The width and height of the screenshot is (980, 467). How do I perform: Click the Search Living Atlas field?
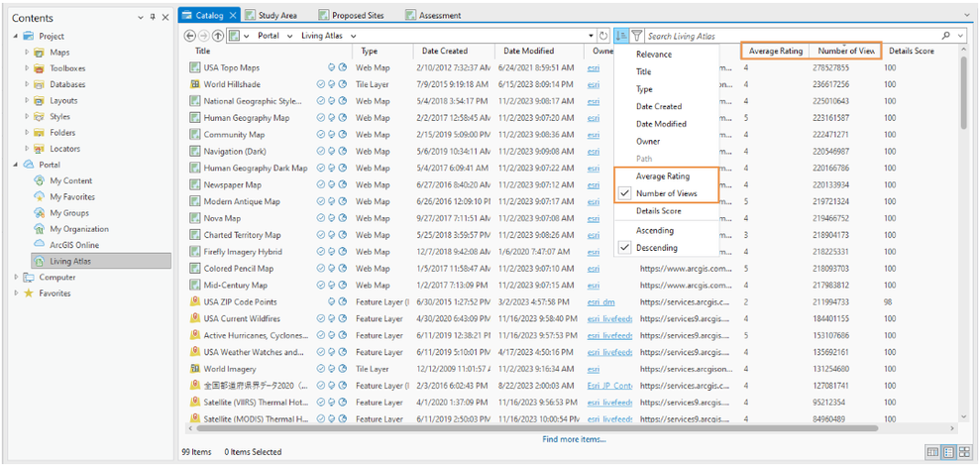793,36
